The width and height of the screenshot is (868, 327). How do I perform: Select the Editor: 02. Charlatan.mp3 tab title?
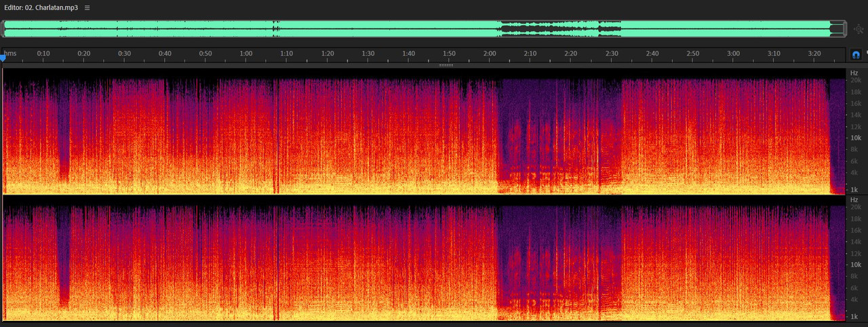pos(41,7)
